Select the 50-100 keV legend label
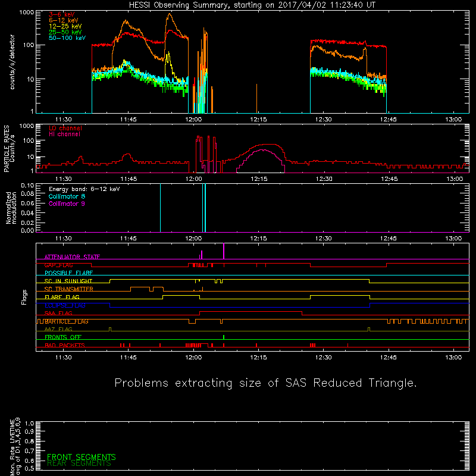 click(x=67, y=37)
